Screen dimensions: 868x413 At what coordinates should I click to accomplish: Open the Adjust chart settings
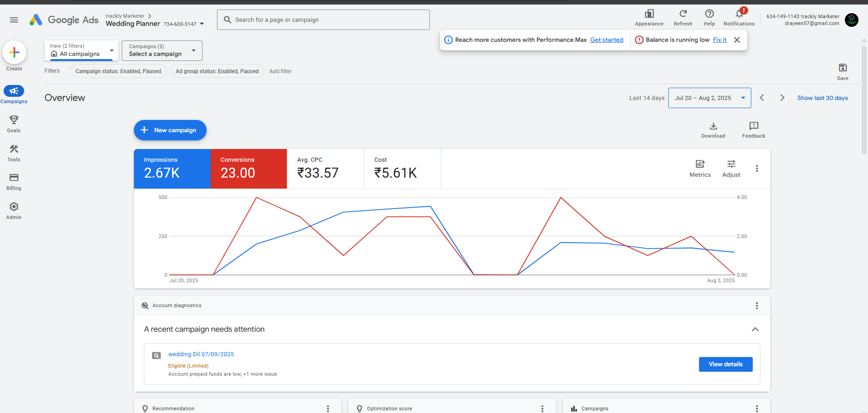731,164
